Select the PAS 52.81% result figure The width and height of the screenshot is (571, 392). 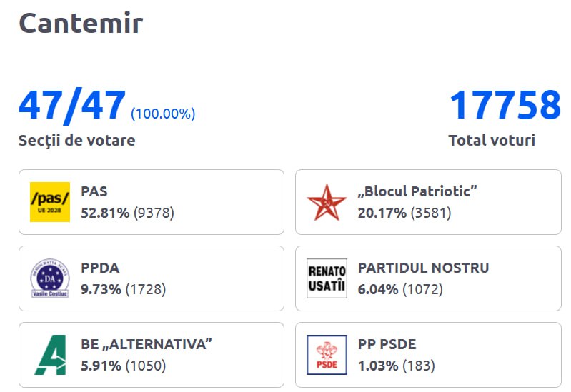105,213
